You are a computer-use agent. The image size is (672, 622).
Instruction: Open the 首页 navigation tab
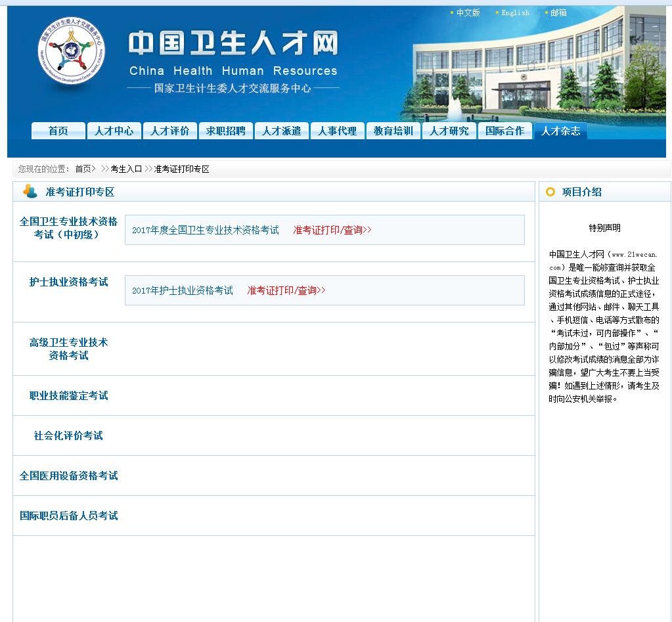[58, 131]
